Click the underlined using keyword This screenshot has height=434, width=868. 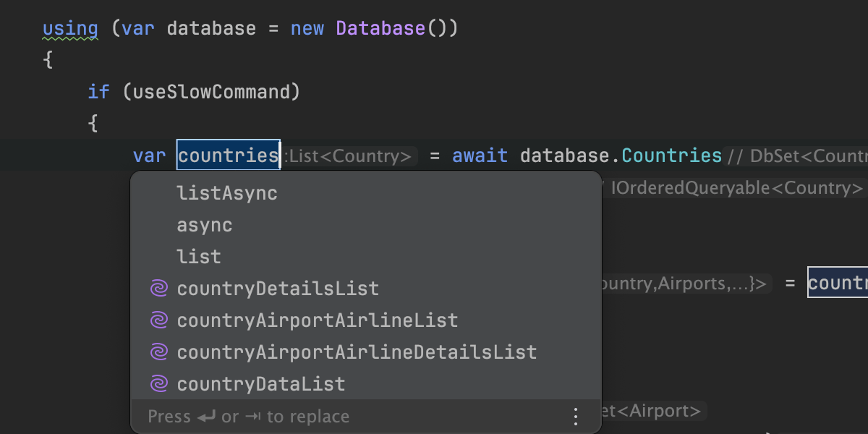tap(70, 29)
